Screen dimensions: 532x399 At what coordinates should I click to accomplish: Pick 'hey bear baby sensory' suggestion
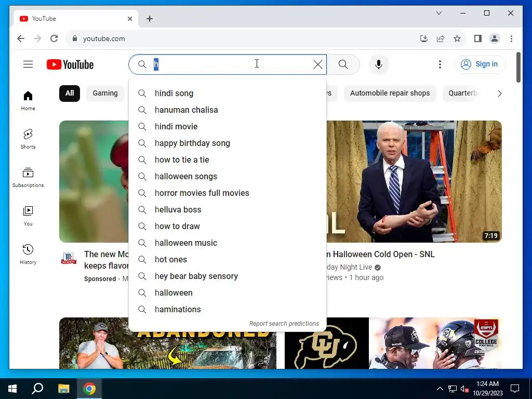pyautogui.click(x=228, y=276)
